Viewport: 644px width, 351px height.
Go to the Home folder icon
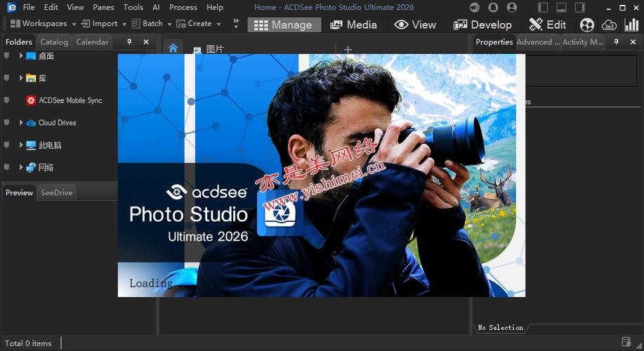173,48
